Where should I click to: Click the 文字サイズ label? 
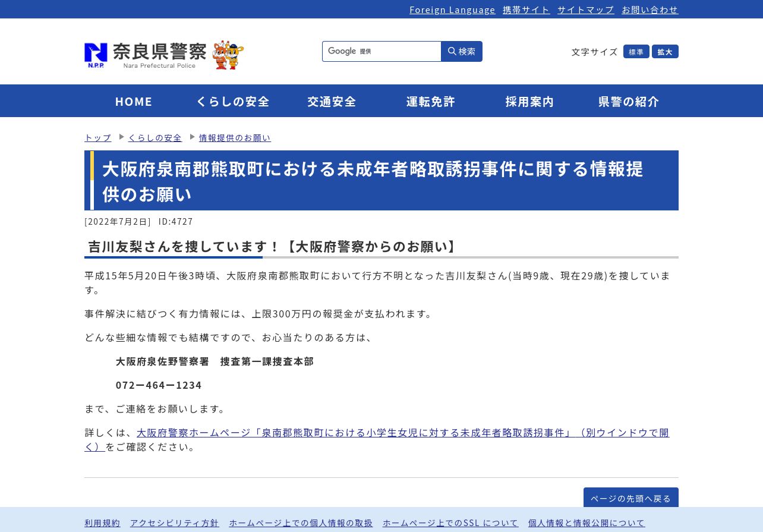click(595, 52)
